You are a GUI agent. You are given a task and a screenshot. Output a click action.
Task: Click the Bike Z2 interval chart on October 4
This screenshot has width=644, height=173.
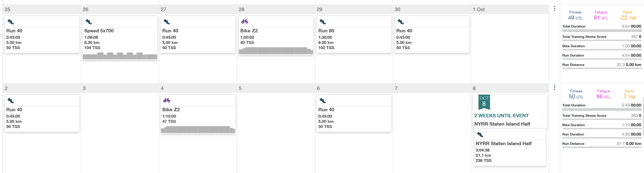point(198,130)
